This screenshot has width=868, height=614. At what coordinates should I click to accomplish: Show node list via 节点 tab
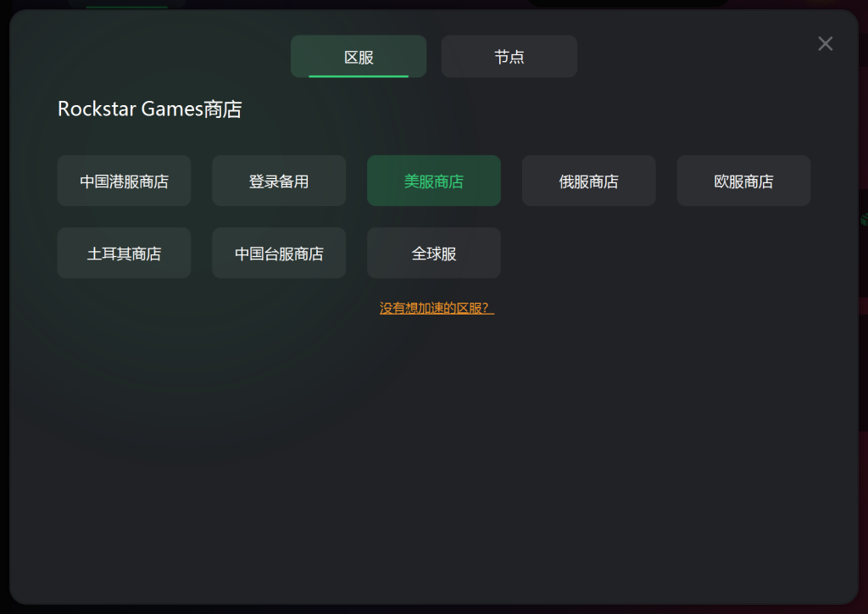click(x=509, y=57)
